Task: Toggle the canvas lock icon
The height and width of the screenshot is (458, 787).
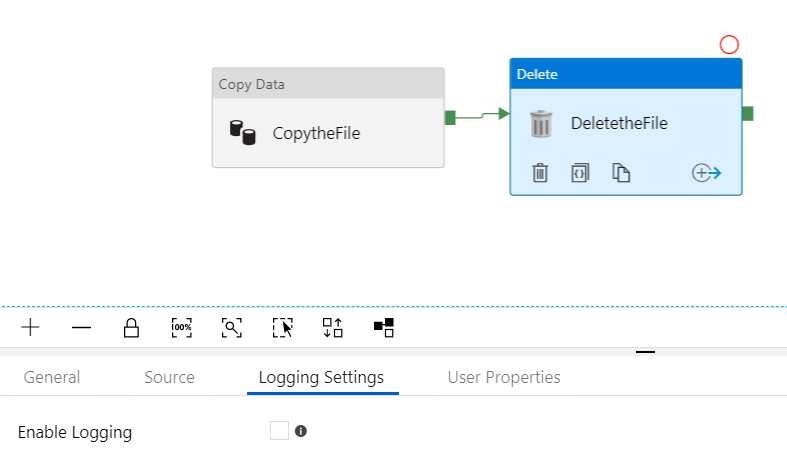Action: point(132,328)
